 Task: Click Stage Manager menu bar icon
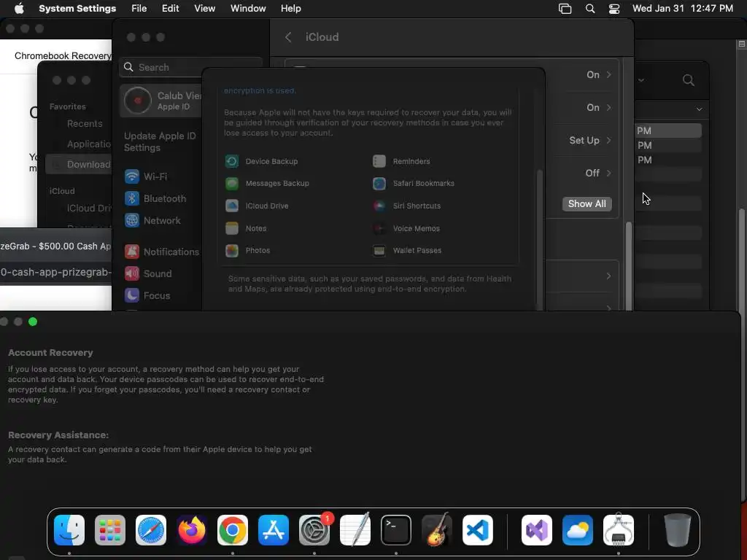click(565, 9)
